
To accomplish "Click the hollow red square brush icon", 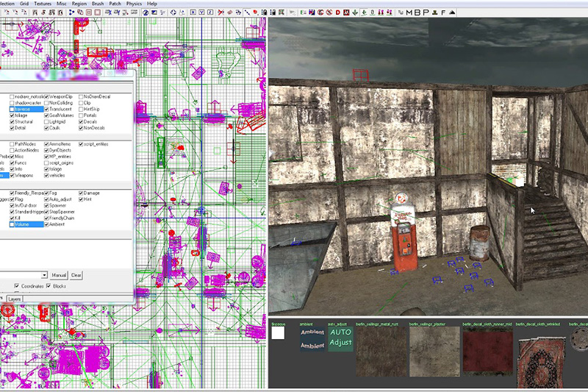I will click(x=98, y=13).
